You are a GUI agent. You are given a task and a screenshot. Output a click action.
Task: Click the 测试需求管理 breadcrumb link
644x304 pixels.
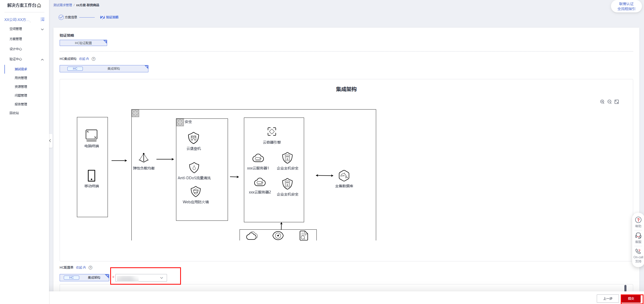tap(63, 5)
